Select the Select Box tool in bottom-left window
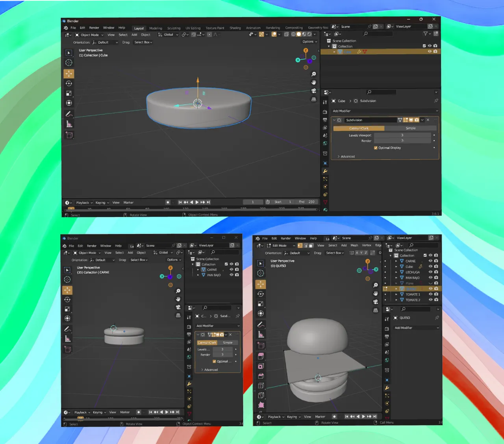The image size is (504, 444). (67, 270)
